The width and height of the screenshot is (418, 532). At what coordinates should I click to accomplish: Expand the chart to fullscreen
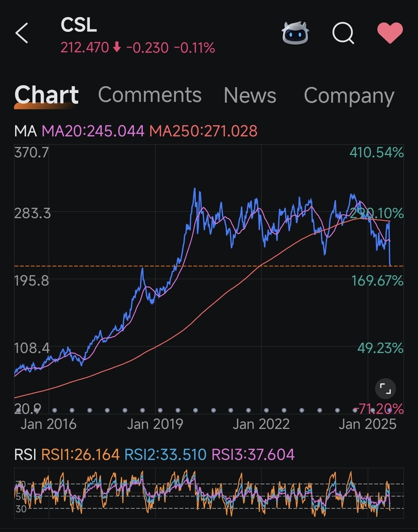(x=385, y=388)
